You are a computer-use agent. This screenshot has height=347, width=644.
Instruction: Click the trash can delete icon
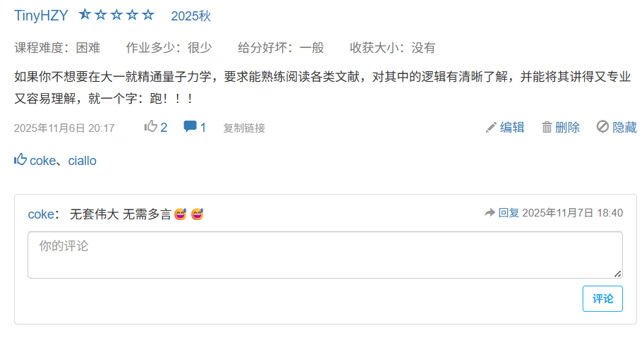tap(547, 127)
